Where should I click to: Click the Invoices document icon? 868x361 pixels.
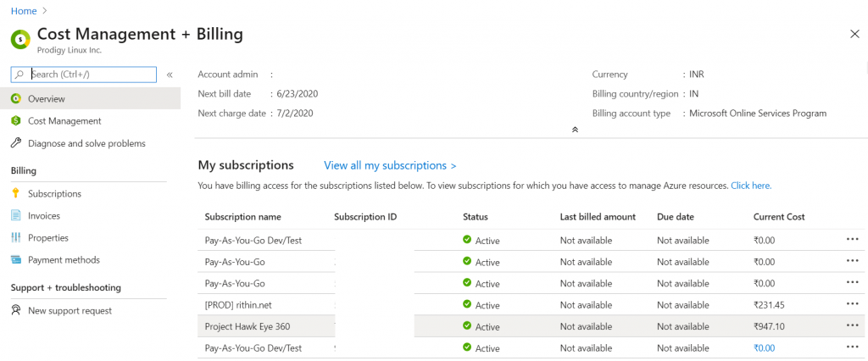pos(16,216)
